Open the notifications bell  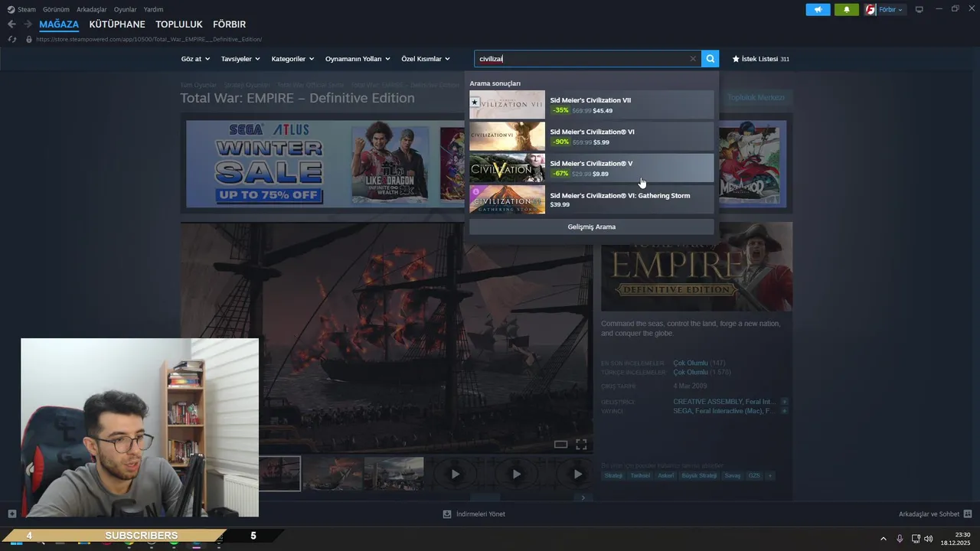[846, 10]
